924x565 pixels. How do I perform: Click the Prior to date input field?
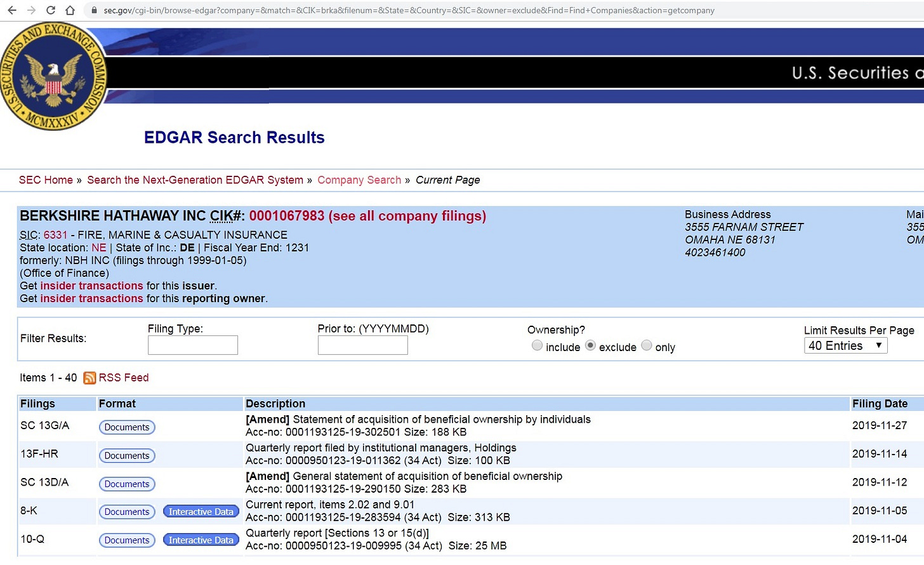[362, 345]
